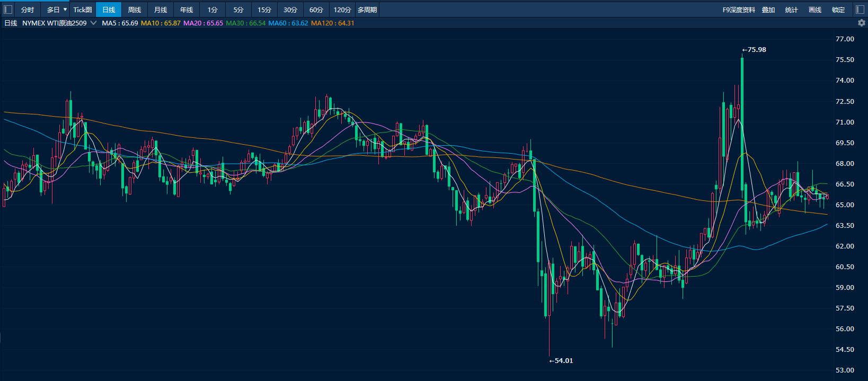868x381 pixels.
Task: Select the 日线 period tab in toolbar
Action: (x=109, y=10)
